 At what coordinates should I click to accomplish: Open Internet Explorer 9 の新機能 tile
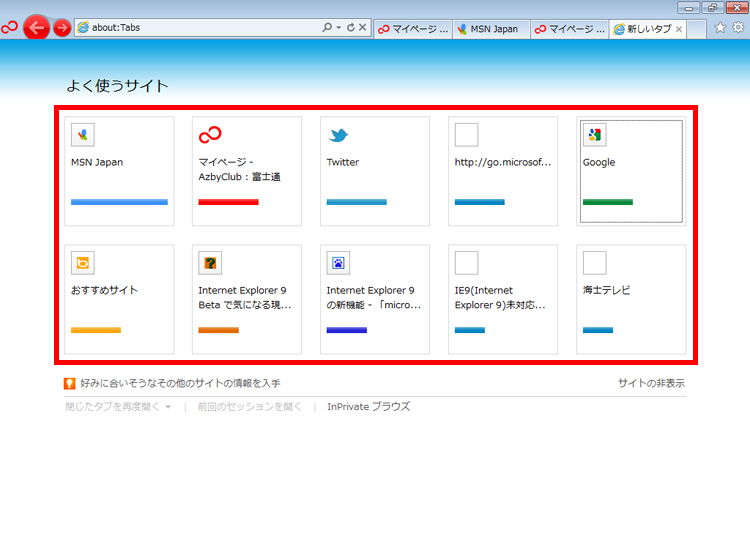coord(375,299)
